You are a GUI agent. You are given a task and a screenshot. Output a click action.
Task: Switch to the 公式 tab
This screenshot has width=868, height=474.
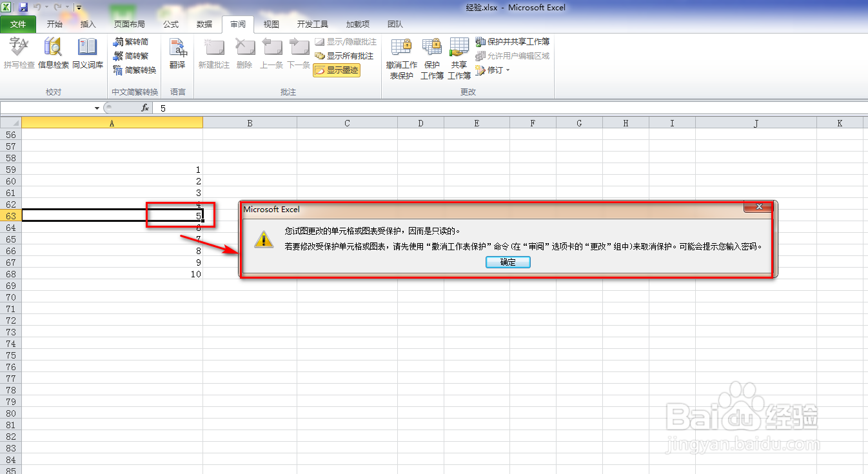click(x=171, y=25)
